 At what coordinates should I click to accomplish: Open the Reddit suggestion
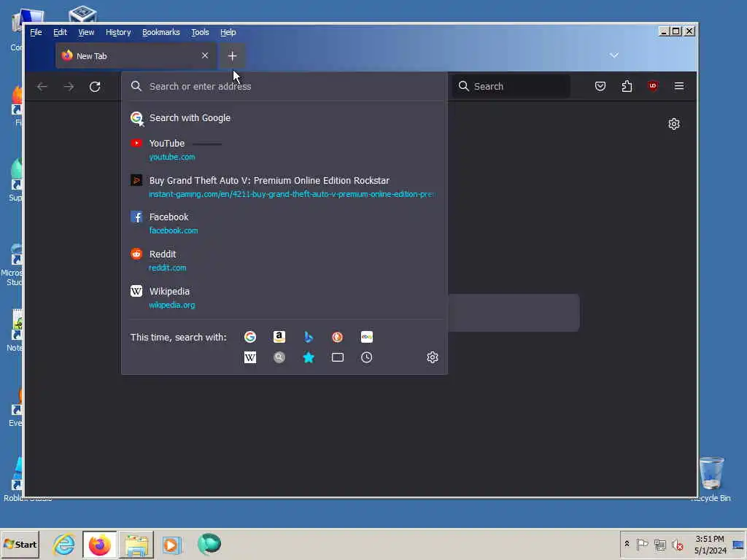coord(285,260)
